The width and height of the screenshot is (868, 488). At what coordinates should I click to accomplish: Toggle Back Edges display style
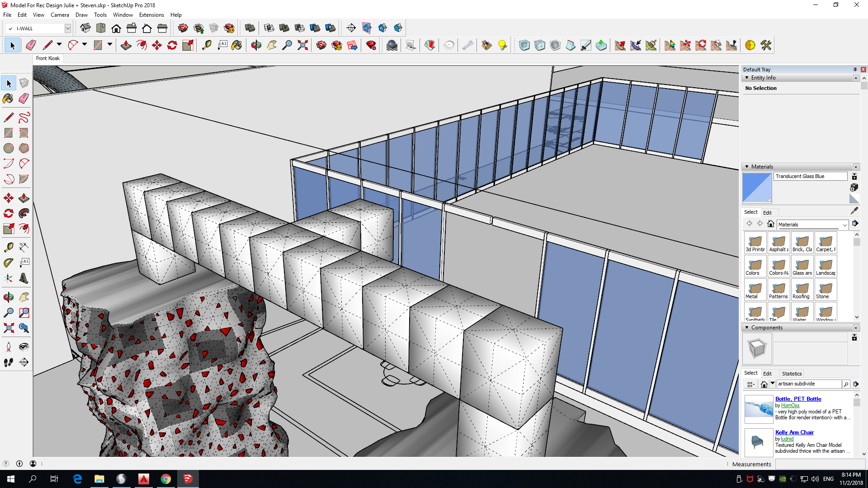point(540,45)
